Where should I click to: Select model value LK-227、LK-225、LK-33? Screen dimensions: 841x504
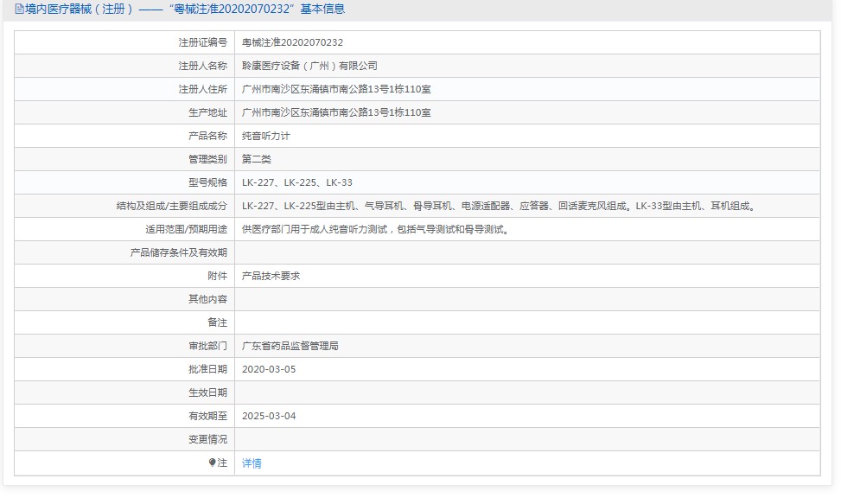pos(297,182)
